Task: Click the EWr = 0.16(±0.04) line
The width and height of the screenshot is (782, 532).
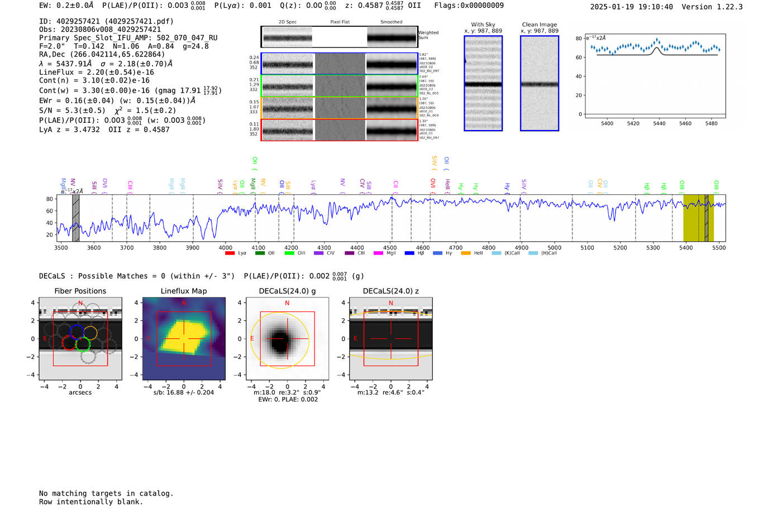Action: [x=117, y=100]
